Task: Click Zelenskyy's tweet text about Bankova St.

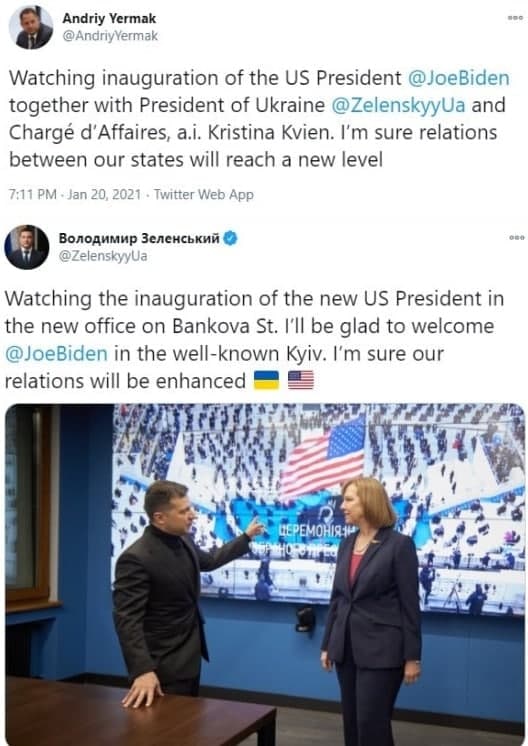Action: pos(254,340)
